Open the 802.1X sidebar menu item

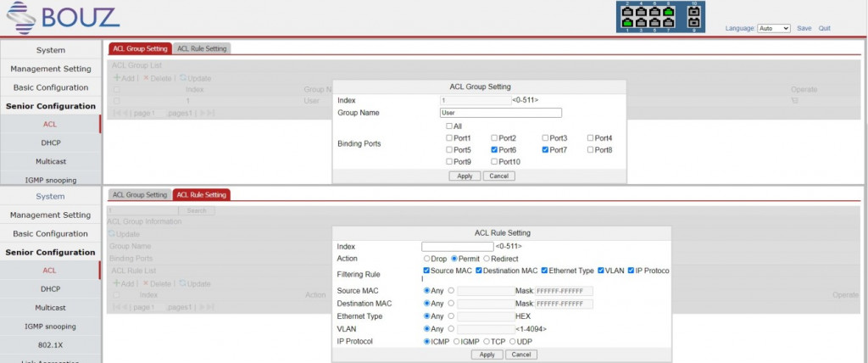[50, 344]
